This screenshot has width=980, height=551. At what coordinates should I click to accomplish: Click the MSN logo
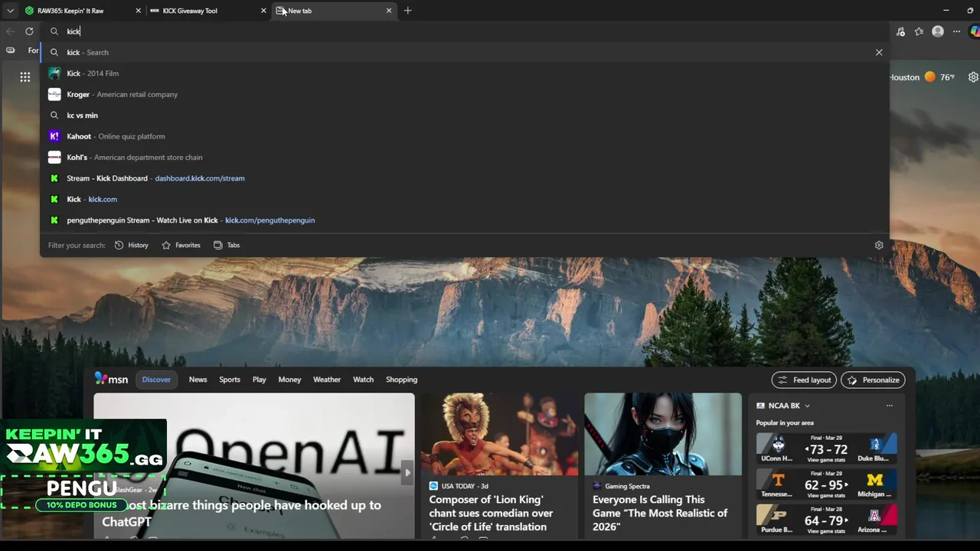111,379
